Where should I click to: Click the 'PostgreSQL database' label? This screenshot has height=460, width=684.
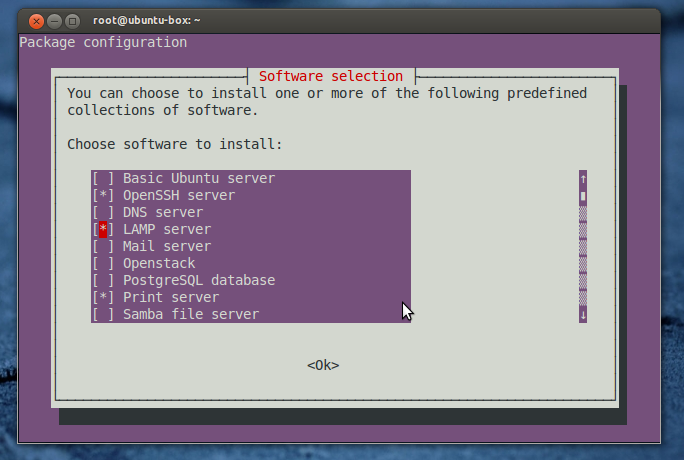pyautogui.click(x=199, y=280)
